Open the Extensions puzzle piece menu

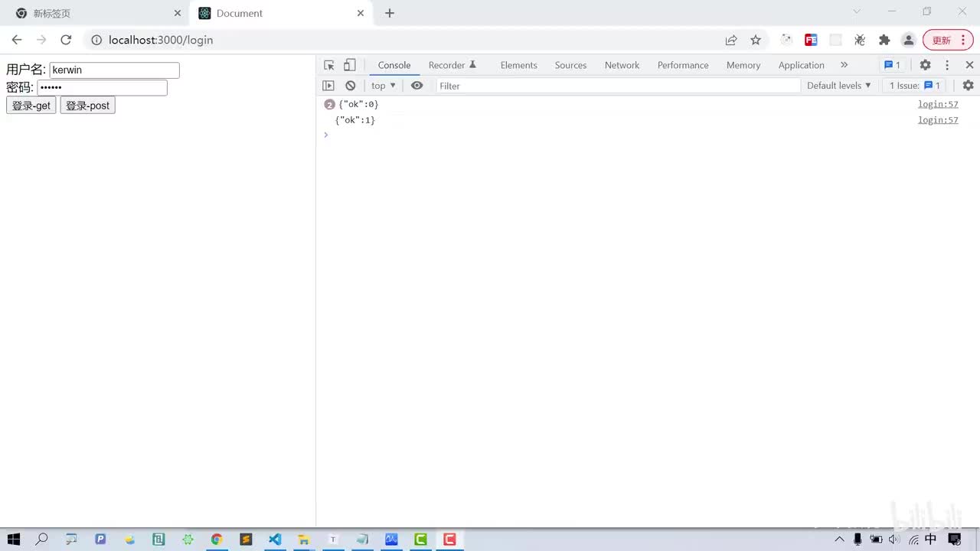coord(884,40)
